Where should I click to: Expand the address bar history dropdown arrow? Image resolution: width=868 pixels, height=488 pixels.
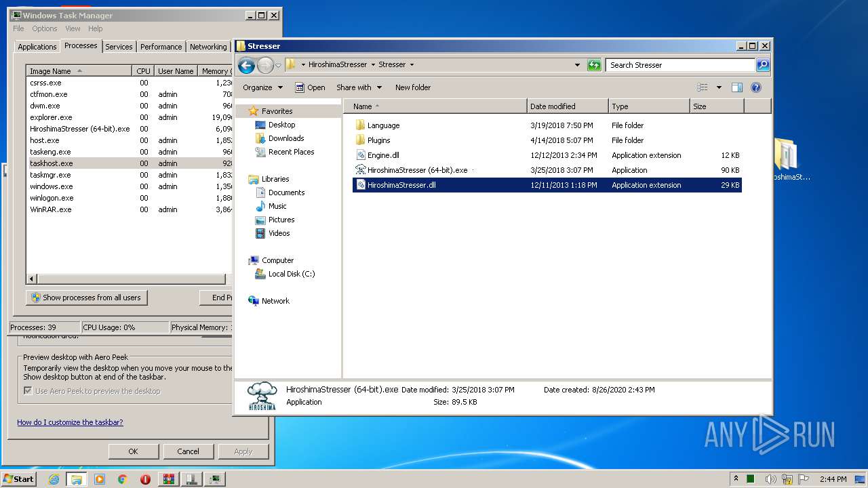(577, 65)
